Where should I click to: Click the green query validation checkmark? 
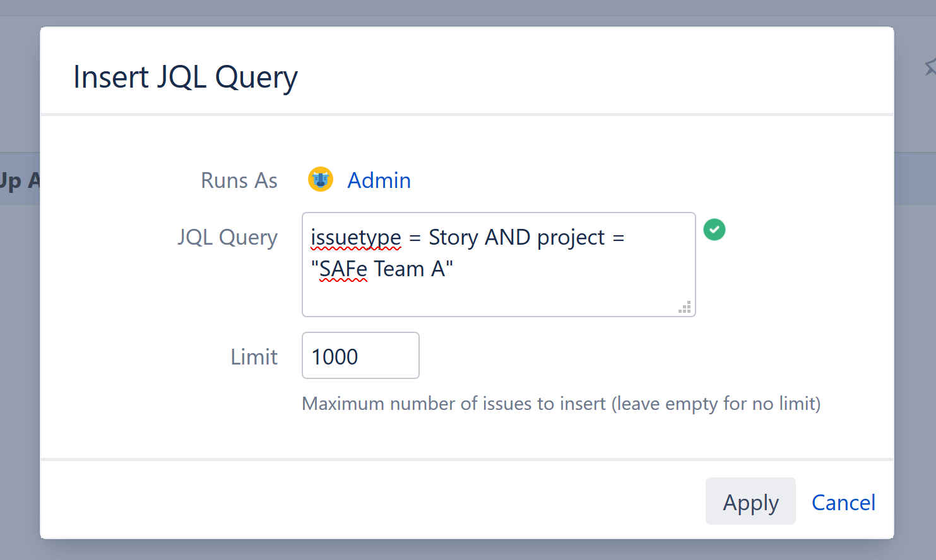[x=714, y=230]
